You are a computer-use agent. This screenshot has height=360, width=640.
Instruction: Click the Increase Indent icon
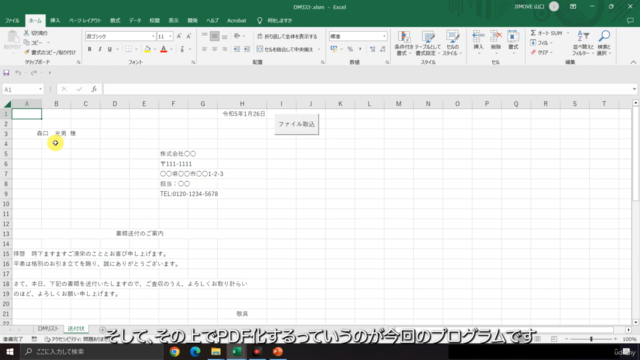[x=247, y=49]
